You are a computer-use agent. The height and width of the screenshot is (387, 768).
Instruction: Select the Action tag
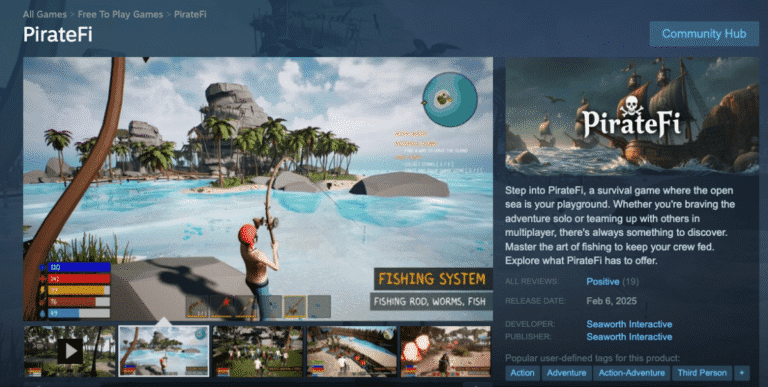coord(522,373)
